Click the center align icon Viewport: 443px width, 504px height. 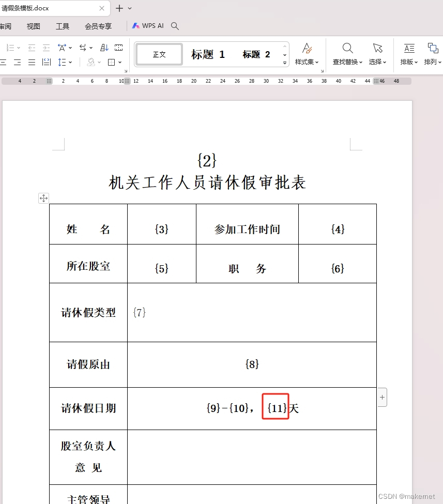(x=3, y=62)
